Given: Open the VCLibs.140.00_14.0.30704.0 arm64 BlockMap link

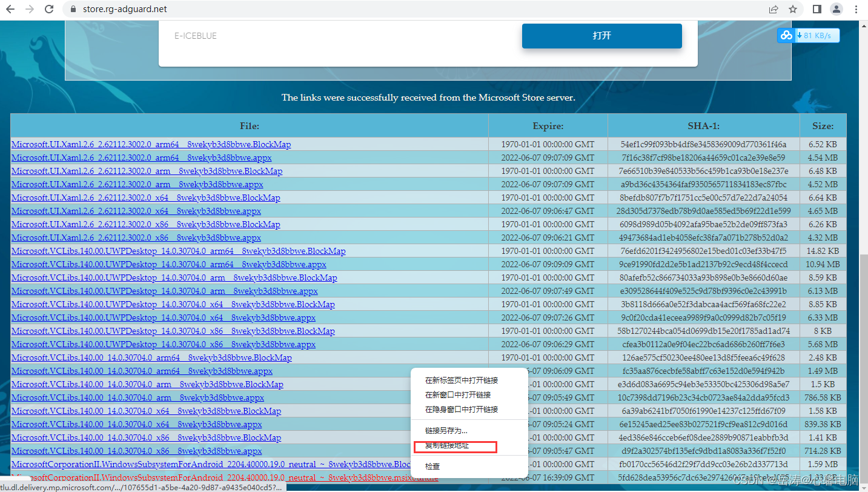Looking at the screenshot, I should pyautogui.click(x=151, y=357).
